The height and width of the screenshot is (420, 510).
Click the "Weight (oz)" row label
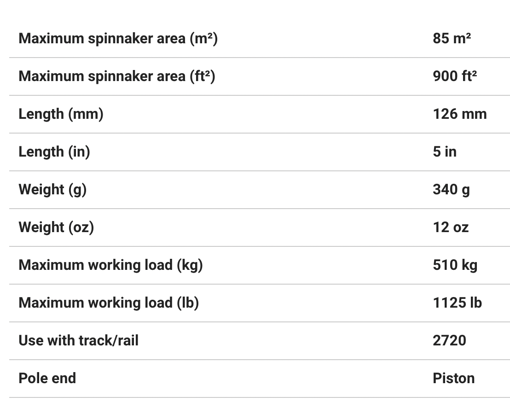pos(56,227)
